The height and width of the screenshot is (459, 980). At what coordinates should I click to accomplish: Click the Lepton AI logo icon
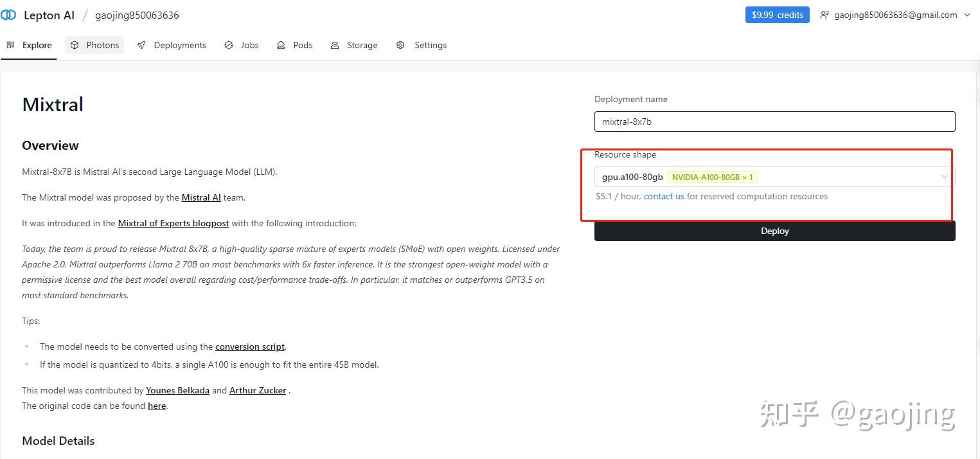tap(9, 15)
